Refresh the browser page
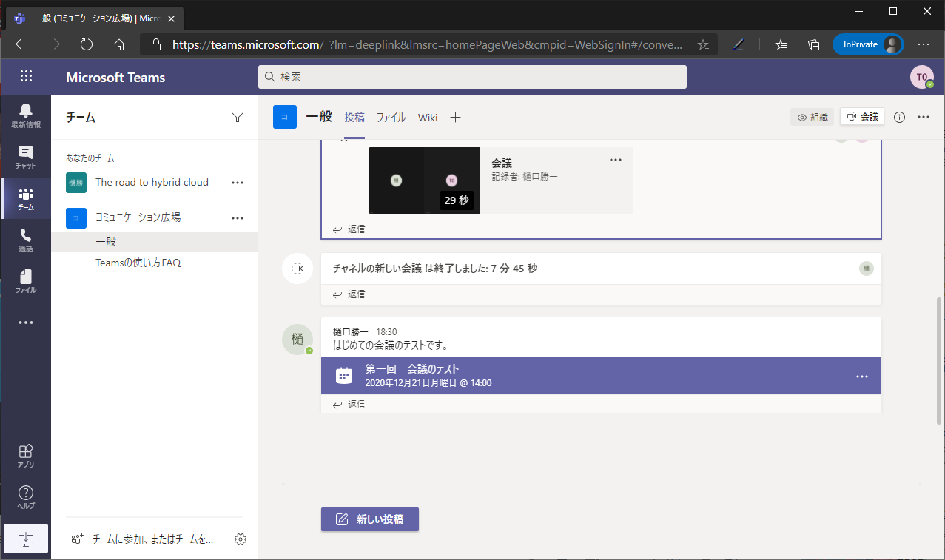This screenshot has width=945, height=560. pyautogui.click(x=87, y=44)
